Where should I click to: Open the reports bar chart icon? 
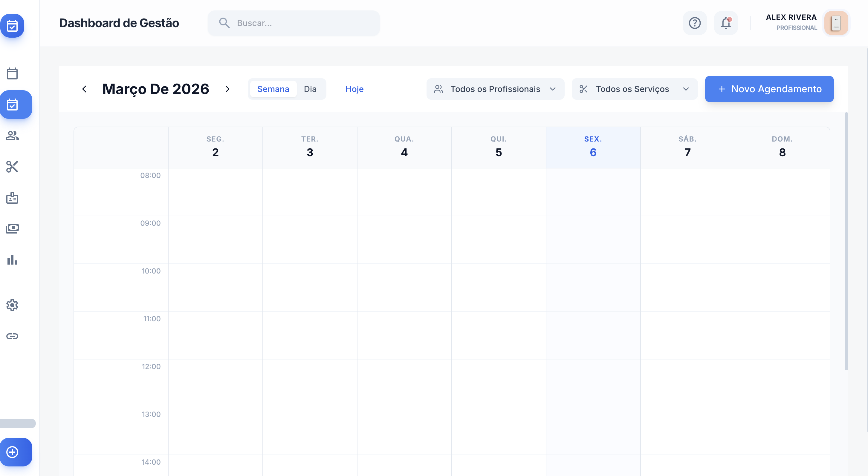point(13,260)
